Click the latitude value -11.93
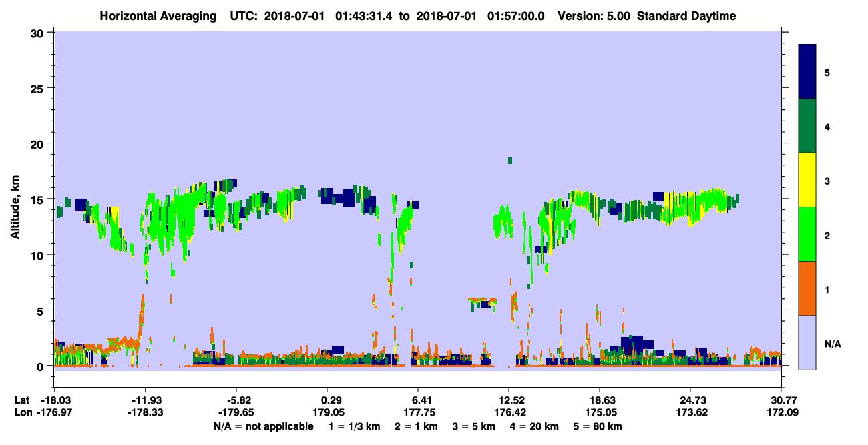Viewport: 868px width, 445px height. point(146,400)
